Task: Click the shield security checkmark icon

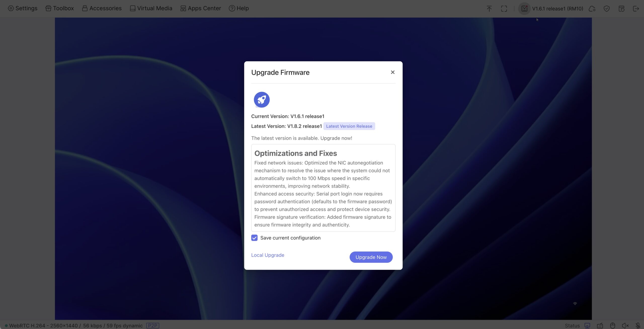Action: point(607,9)
